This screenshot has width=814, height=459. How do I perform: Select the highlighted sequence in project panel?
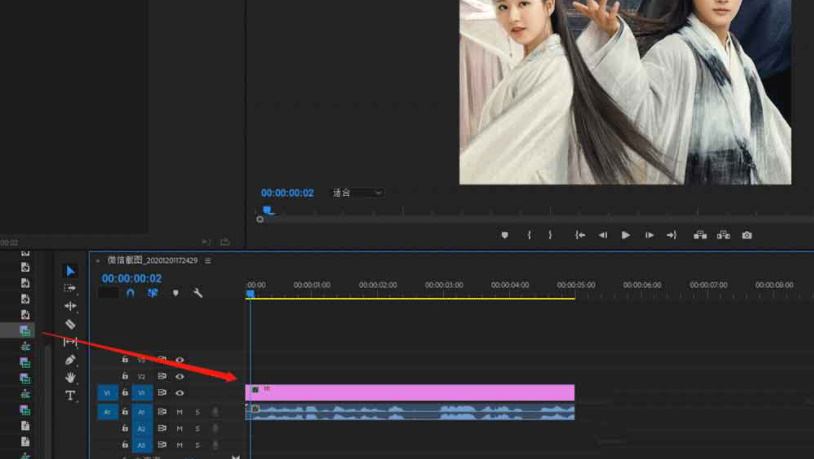point(17,330)
